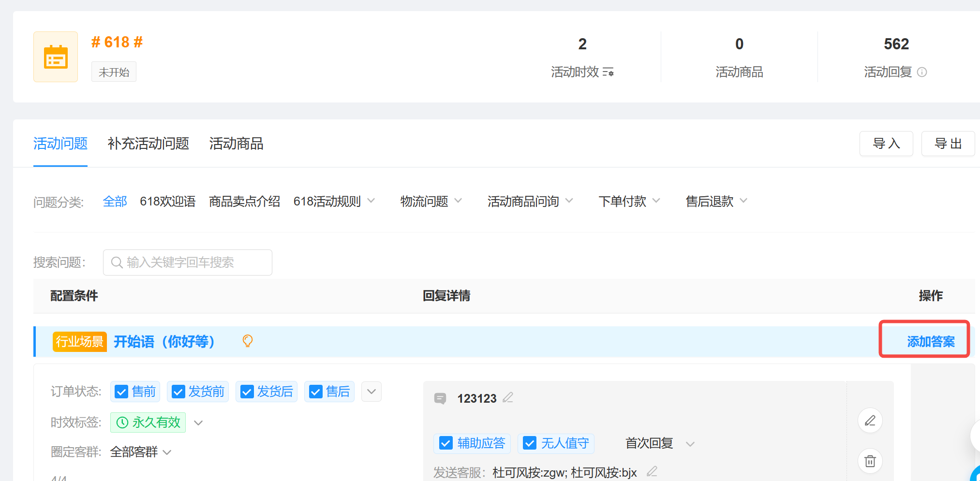Toggle the 发货后 checkbox
This screenshot has width=980, height=481.
click(x=247, y=392)
